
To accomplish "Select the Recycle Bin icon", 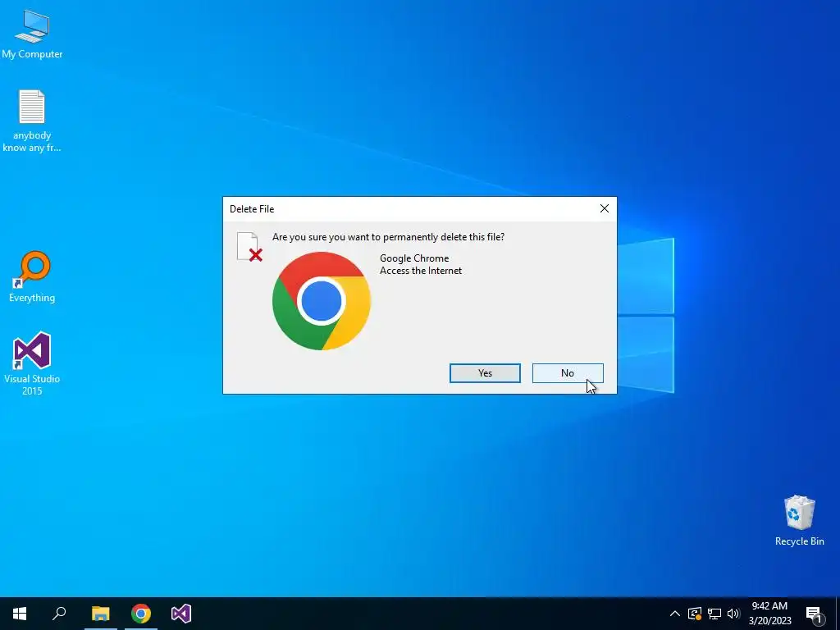I will (x=799, y=521).
